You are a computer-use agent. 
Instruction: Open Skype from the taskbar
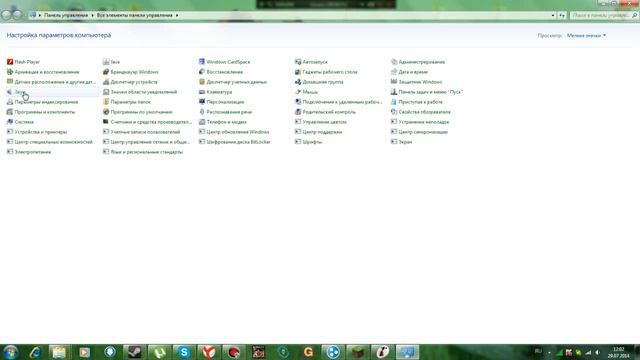pos(184,352)
